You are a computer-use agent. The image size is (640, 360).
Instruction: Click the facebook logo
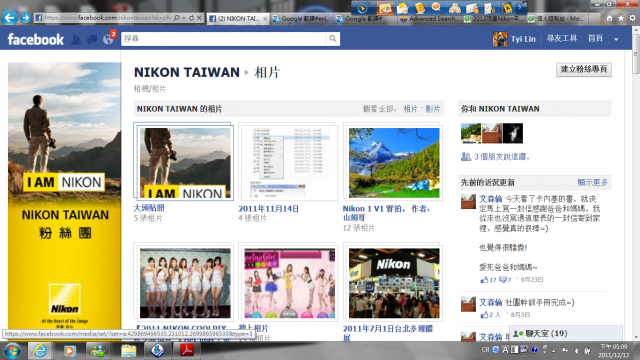tap(36, 39)
